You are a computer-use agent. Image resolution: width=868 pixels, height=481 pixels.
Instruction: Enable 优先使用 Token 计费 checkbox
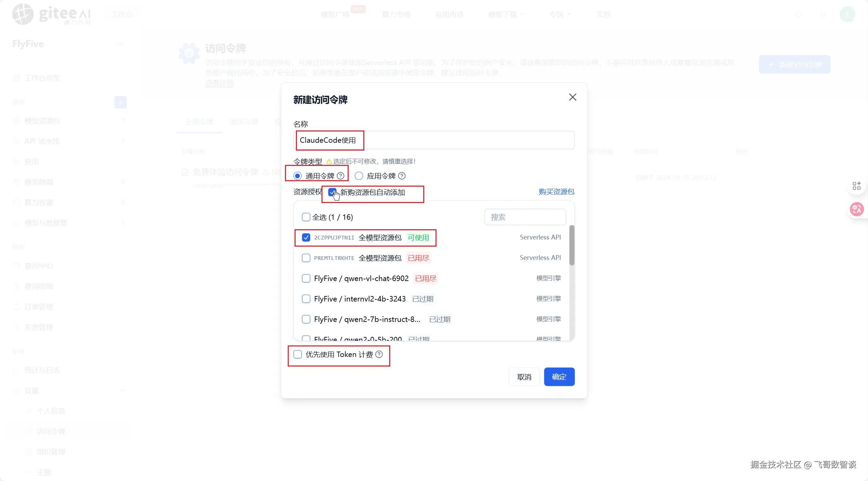point(298,354)
